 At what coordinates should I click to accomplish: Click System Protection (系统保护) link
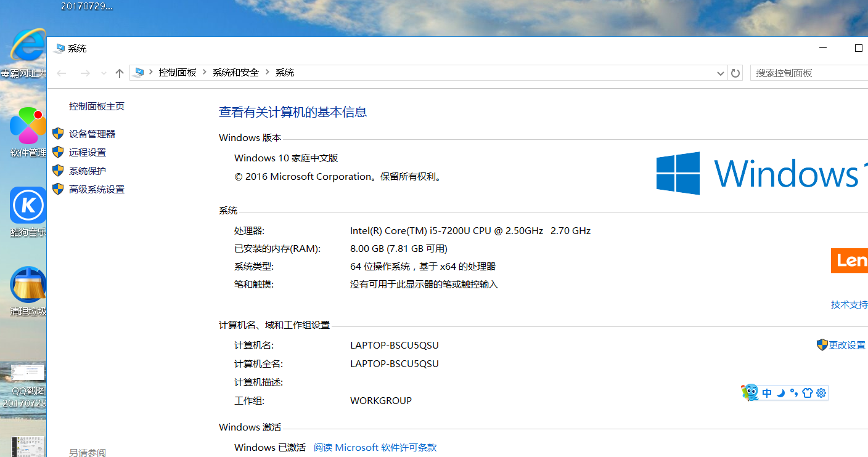(x=87, y=171)
